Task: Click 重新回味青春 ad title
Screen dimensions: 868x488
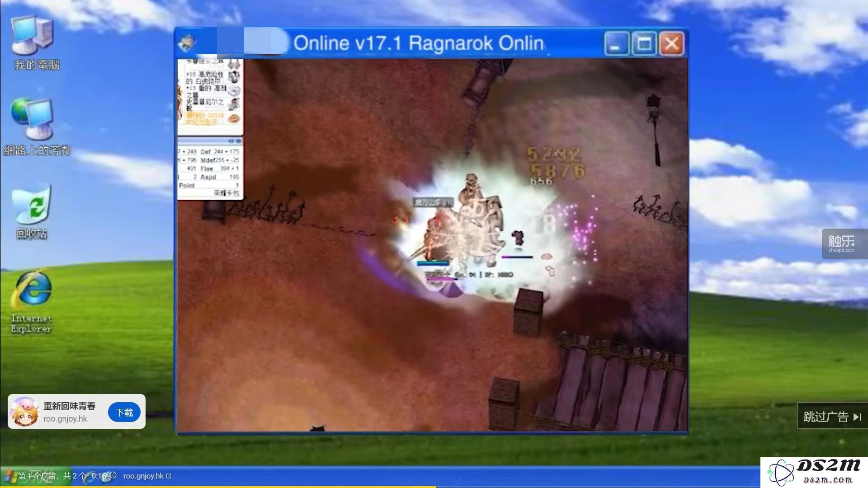Action: [x=70, y=406]
